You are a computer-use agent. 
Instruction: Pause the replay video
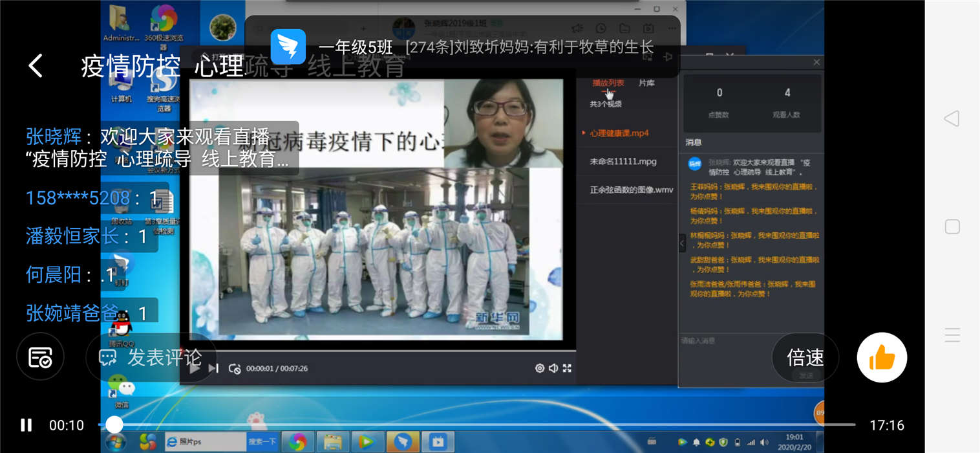tap(26, 425)
